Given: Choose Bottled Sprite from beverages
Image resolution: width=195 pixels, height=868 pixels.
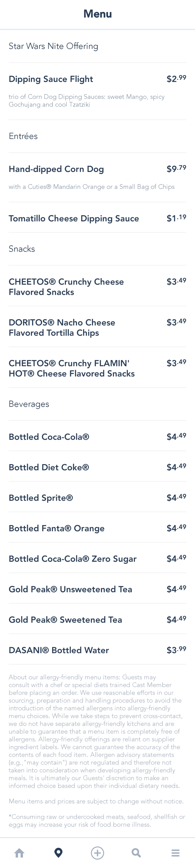Looking at the screenshot, I should click(41, 498).
